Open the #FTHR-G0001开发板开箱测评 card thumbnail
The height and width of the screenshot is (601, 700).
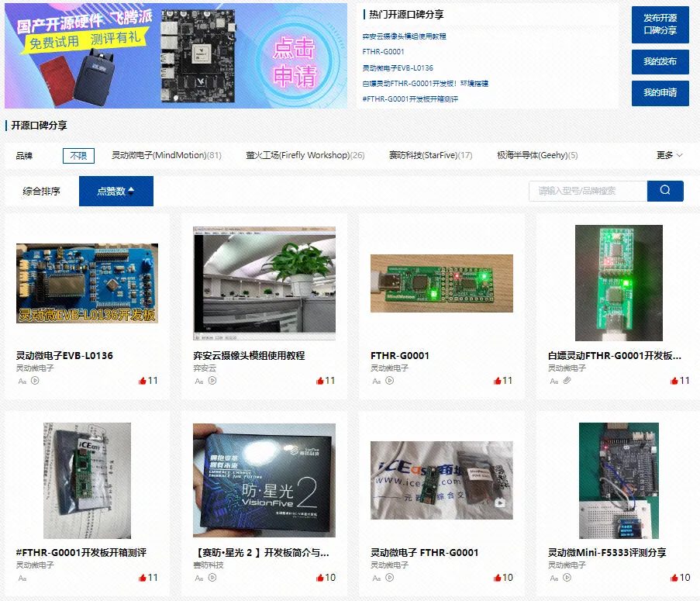pos(87,481)
